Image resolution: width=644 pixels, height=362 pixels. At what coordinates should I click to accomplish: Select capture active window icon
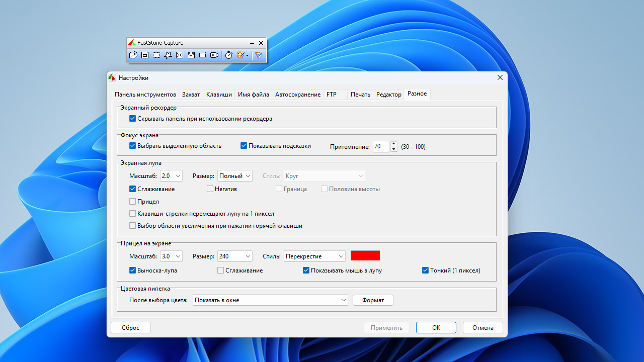(145, 55)
